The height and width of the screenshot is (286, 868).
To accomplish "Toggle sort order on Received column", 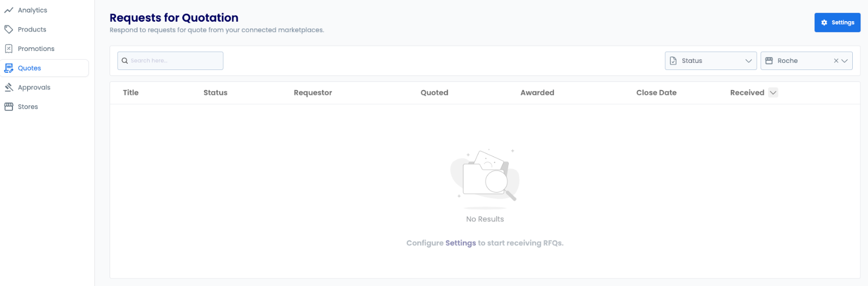I will (x=773, y=93).
